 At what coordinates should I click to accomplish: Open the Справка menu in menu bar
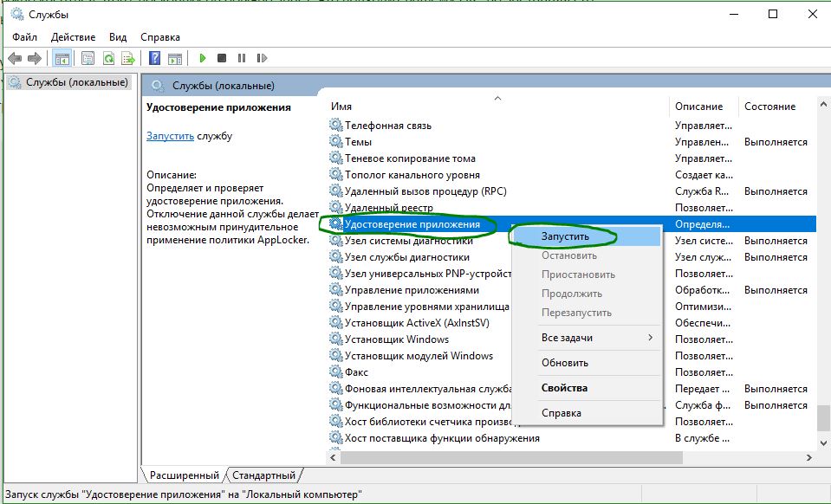tap(160, 37)
